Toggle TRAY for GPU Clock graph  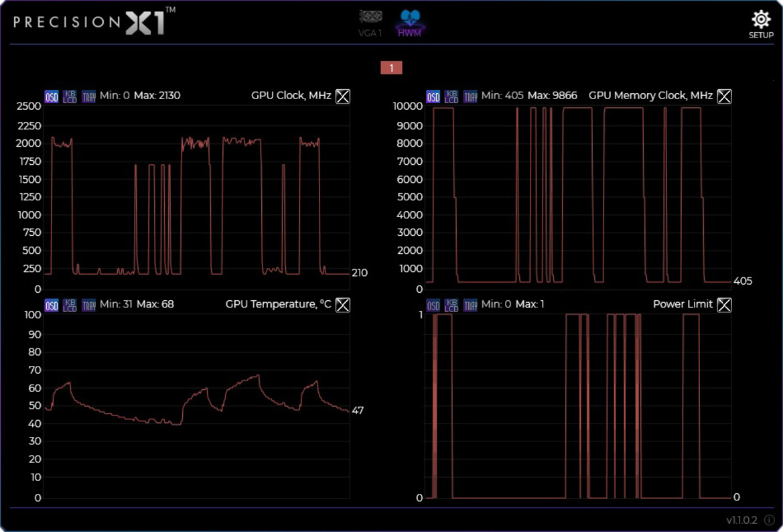(x=88, y=96)
